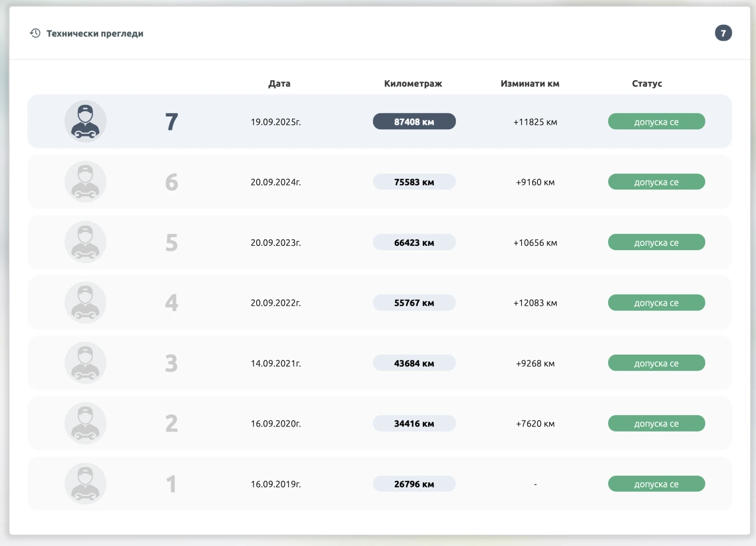Select the mechanic icon in the 14.09.2021 row

coord(86,363)
